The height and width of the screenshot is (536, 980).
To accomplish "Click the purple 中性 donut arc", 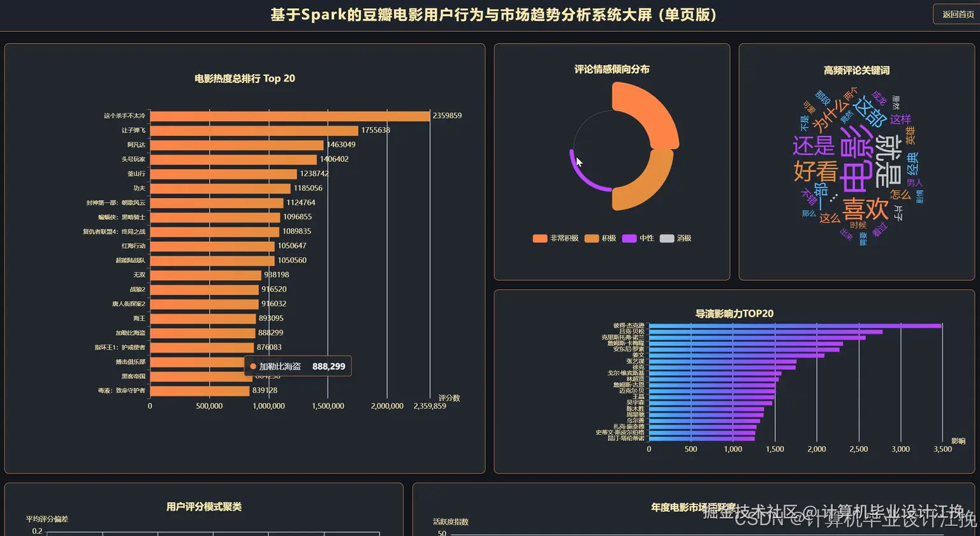I will point(583,177).
